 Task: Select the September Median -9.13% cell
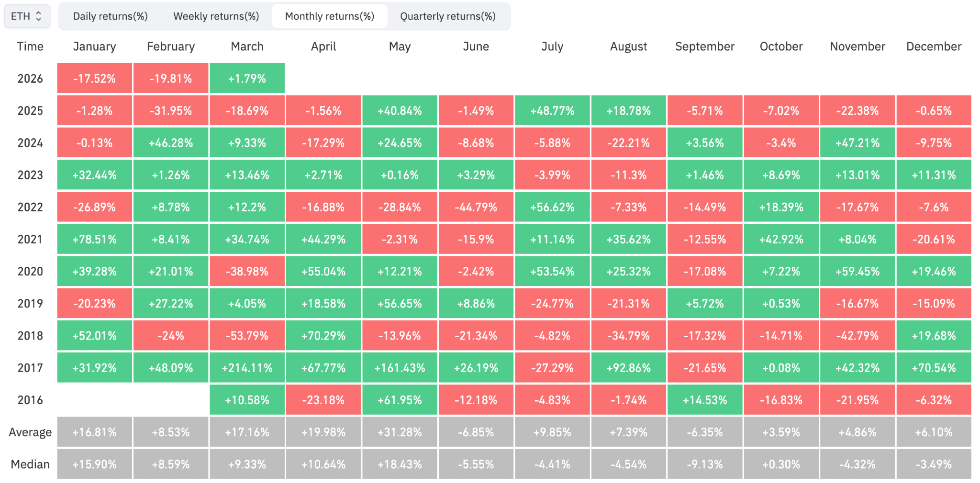click(x=704, y=464)
